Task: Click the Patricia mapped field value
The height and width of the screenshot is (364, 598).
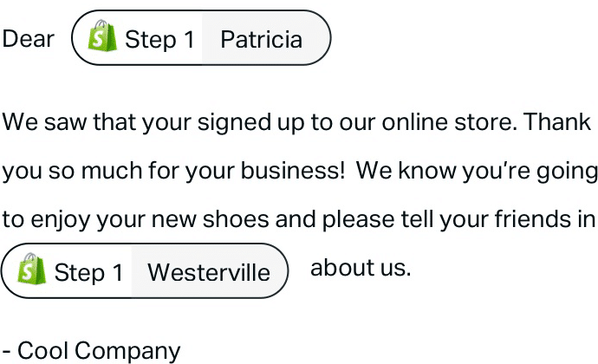Action: point(262,39)
